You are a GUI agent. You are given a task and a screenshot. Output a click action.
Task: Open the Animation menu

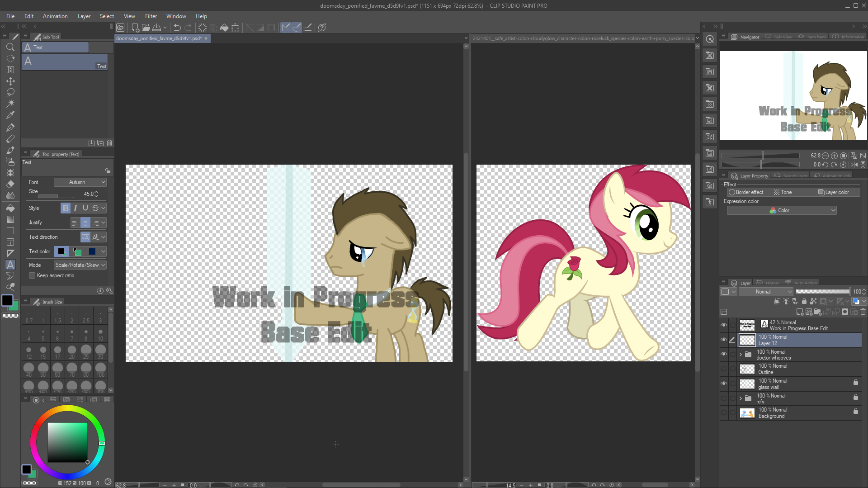pyautogui.click(x=55, y=16)
